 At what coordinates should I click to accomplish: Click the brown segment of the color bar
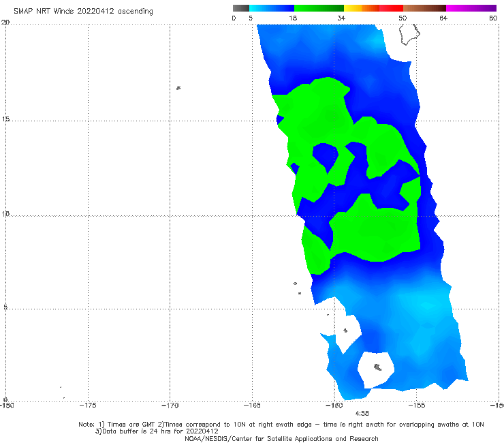pyautogui.click(x=424, y=8)
